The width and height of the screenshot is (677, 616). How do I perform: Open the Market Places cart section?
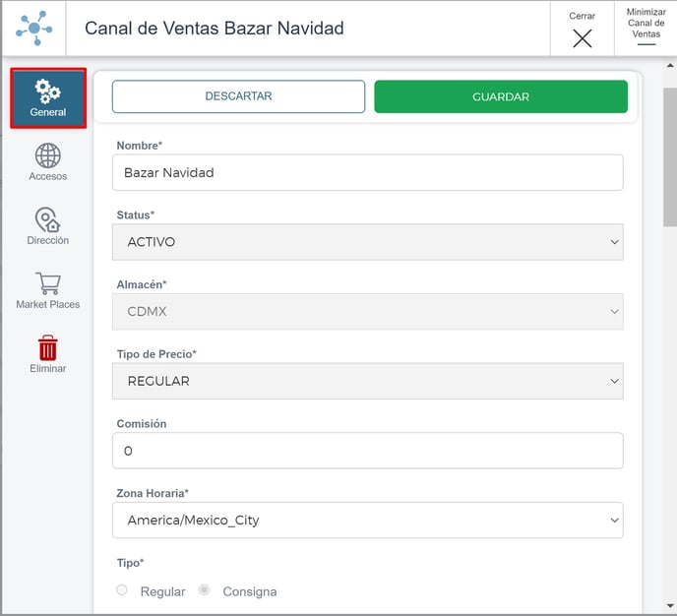[x=48, y=290]
